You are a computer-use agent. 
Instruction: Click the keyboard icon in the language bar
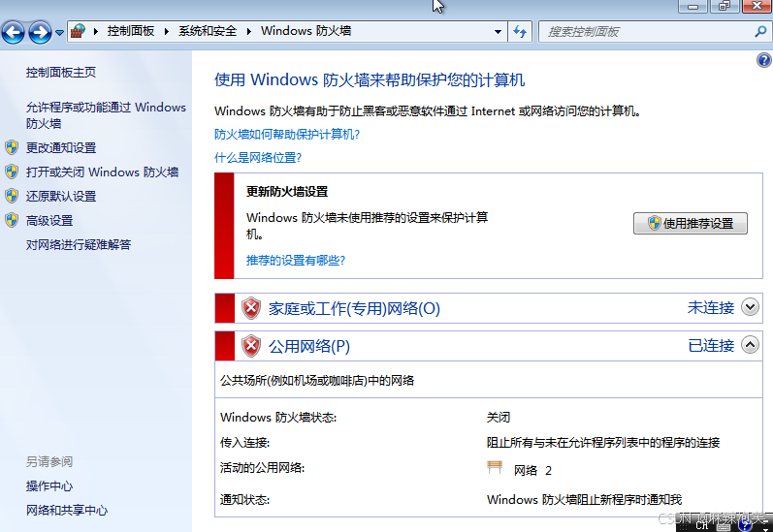pyautogui.click(x=724, y=526)
